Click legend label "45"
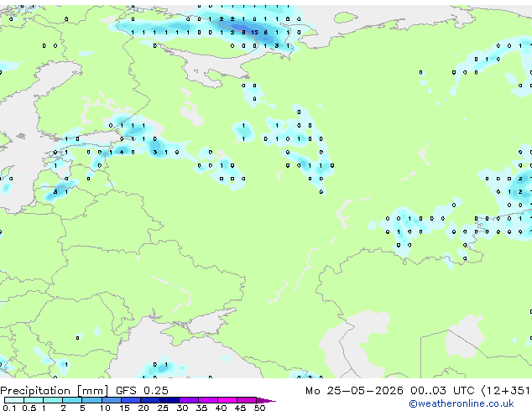 (240, 408)
